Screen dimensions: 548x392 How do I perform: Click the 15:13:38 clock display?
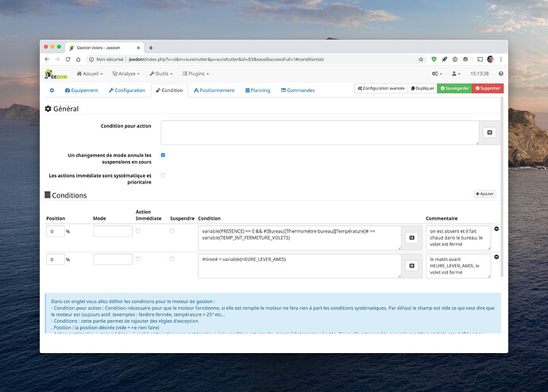[479, 74]
